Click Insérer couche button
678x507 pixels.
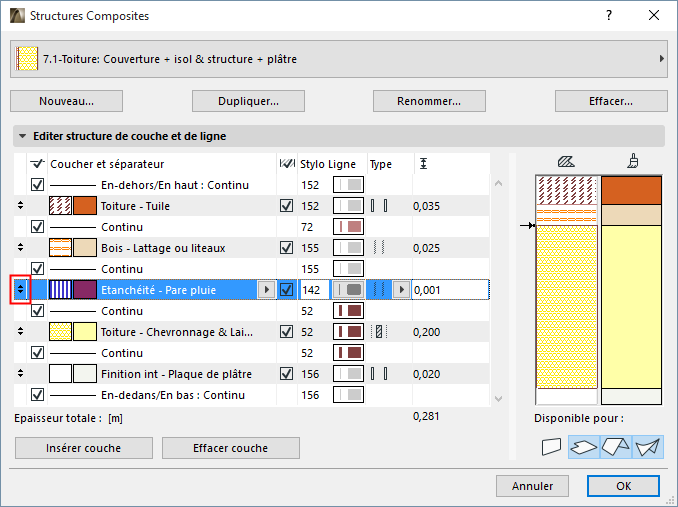[84, 448]
